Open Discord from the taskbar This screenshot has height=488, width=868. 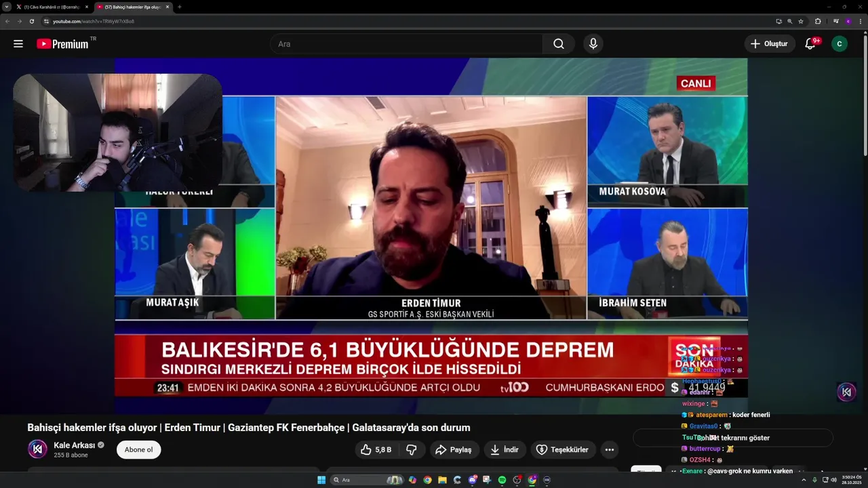(473, 480)
